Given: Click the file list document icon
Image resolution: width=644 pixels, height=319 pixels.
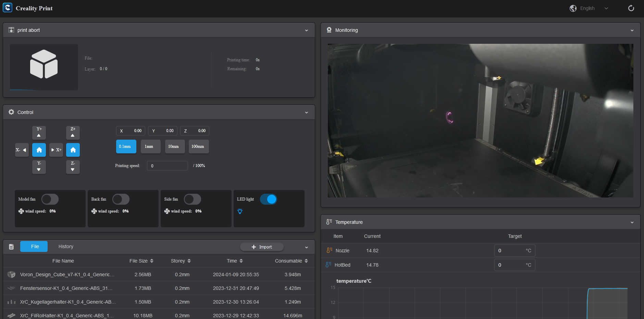Looking at the screenshot, I should (11, 247).
